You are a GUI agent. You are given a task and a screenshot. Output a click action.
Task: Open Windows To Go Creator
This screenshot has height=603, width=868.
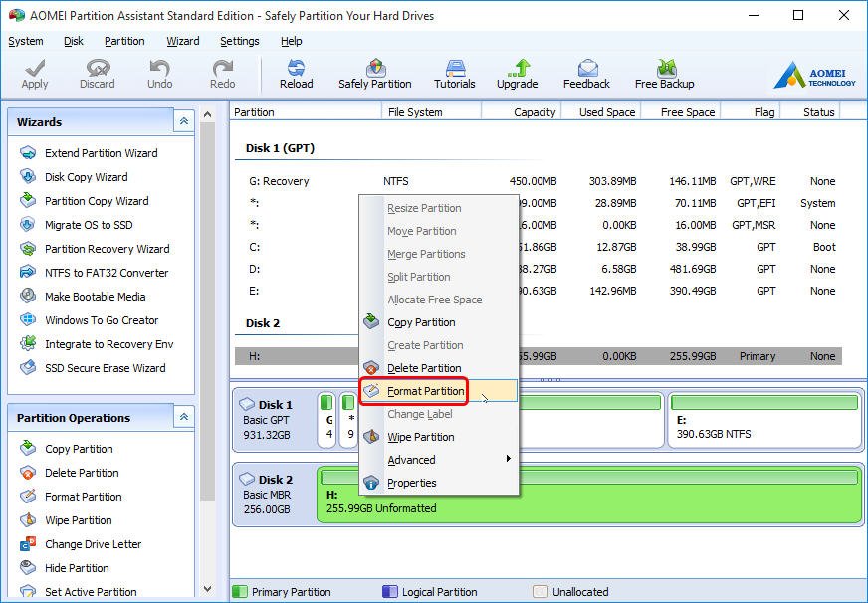[90, 319]
